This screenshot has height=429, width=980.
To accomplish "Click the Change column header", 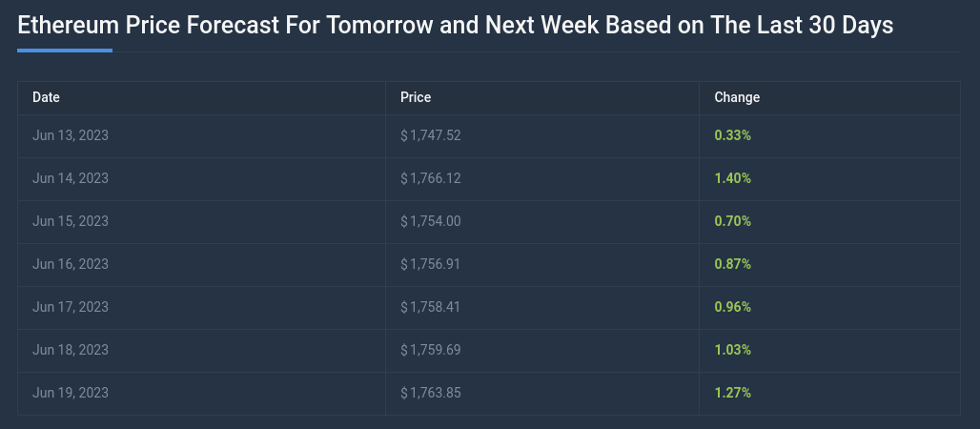I will [x=737, y=97].
